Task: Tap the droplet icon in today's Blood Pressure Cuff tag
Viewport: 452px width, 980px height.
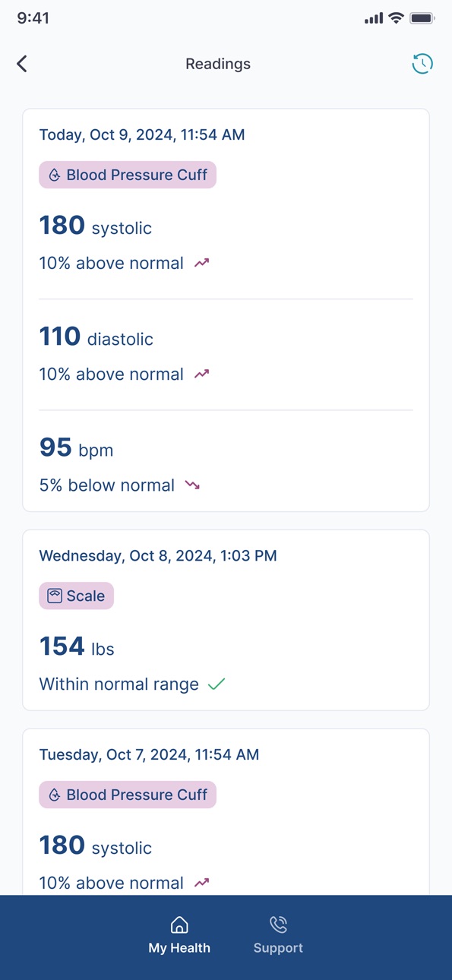Action: (x=55, y=175)
